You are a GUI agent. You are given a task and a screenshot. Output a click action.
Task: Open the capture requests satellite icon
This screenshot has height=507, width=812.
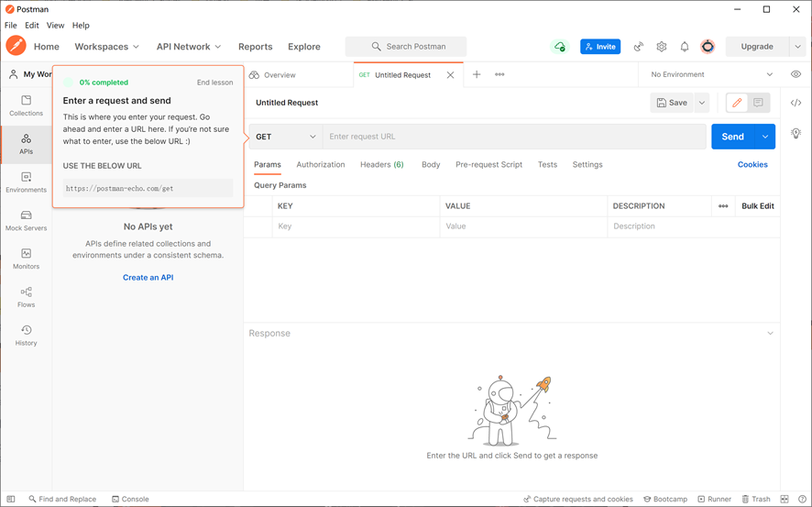pyautogui.click(x=639, y=47)
